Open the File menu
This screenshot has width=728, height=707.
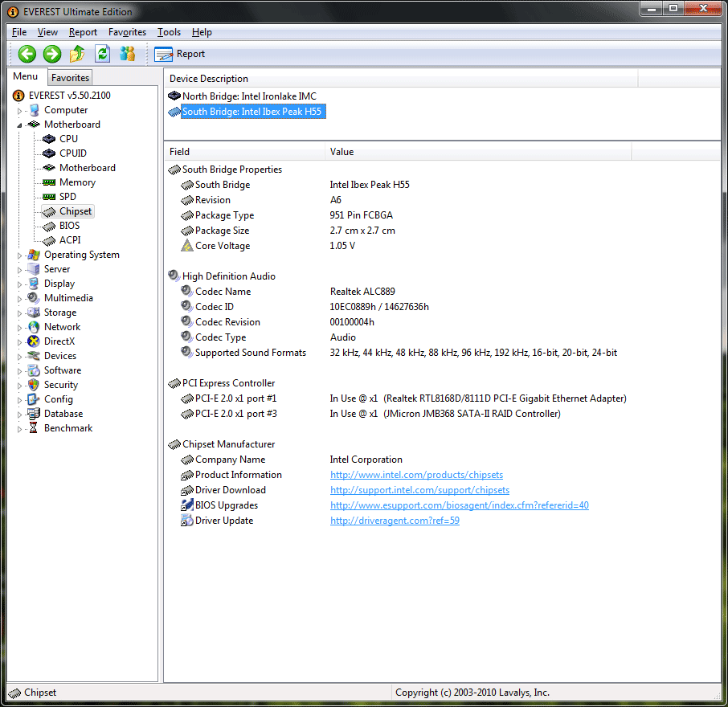tap(19, 32)
